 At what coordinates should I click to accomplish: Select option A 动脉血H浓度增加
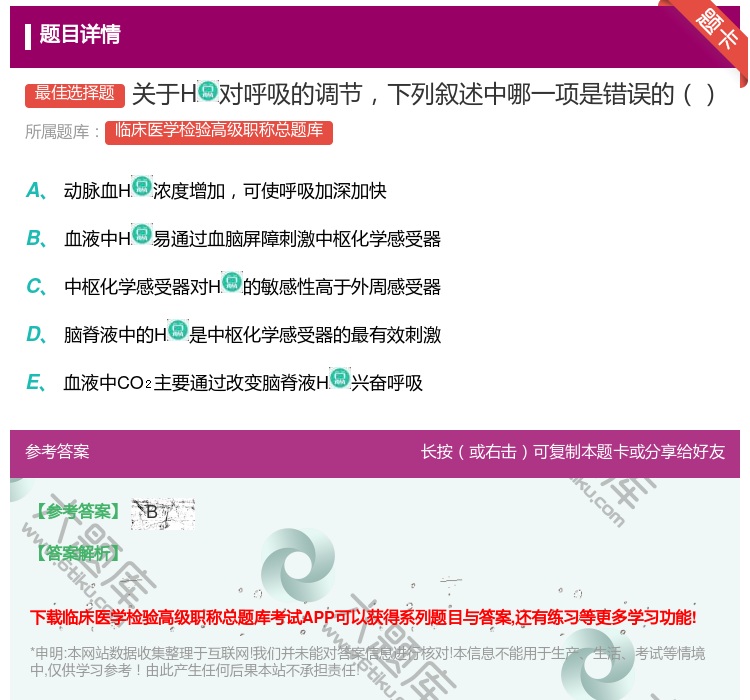[206, 191]
